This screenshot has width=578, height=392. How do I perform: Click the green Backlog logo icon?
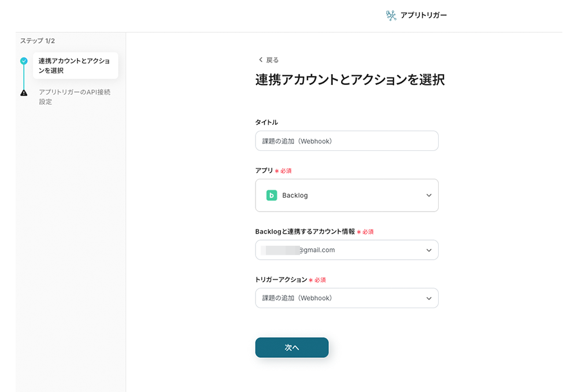coord(272,195)
